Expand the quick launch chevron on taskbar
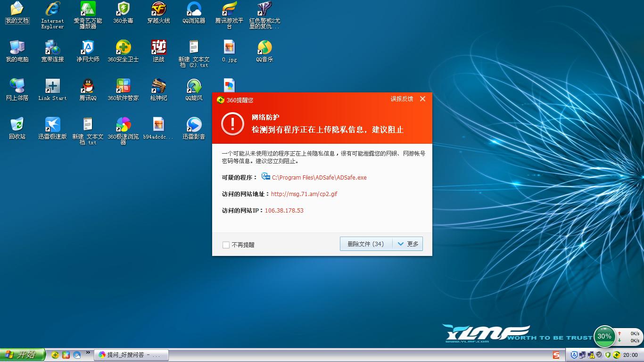This screenshot has width=644, height=362. (x=88, y=353)
